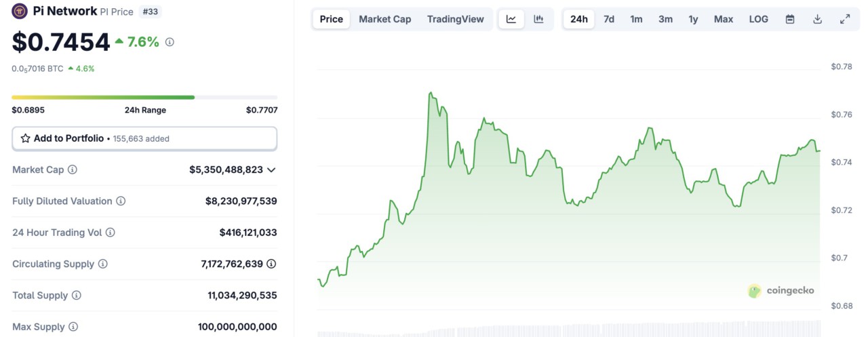Click info icon beside Fully Diluted Valuation

point(121,201)
